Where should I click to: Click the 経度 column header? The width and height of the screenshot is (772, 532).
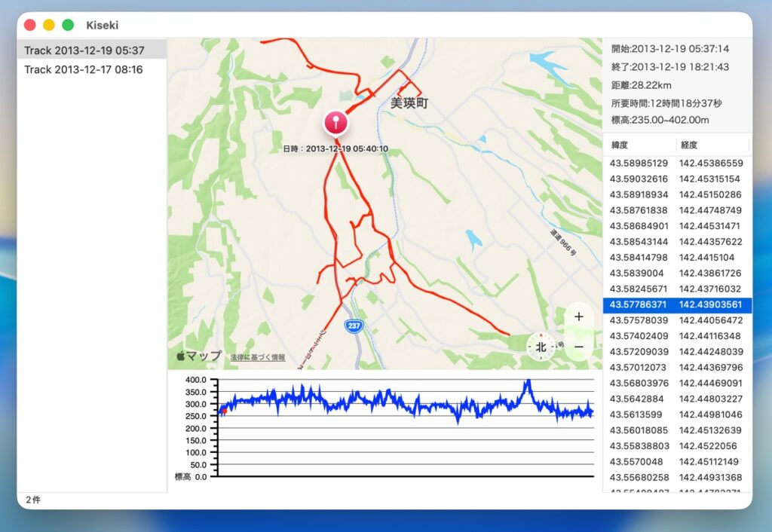click(688, 145)
